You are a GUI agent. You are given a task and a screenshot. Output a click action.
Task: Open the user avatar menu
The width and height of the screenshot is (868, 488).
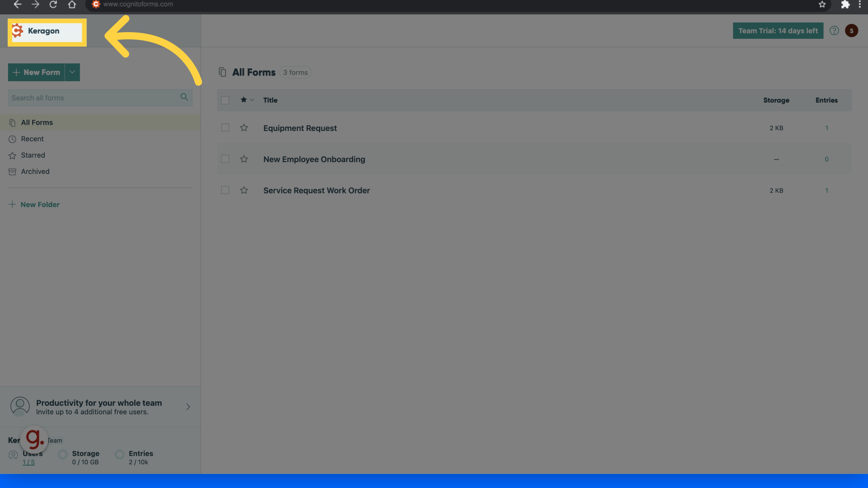point(851,31)
